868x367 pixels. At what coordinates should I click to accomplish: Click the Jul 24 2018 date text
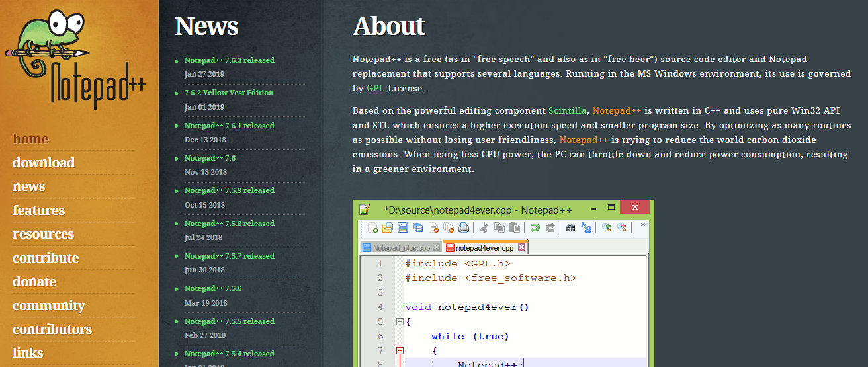[x=203, y=237]
